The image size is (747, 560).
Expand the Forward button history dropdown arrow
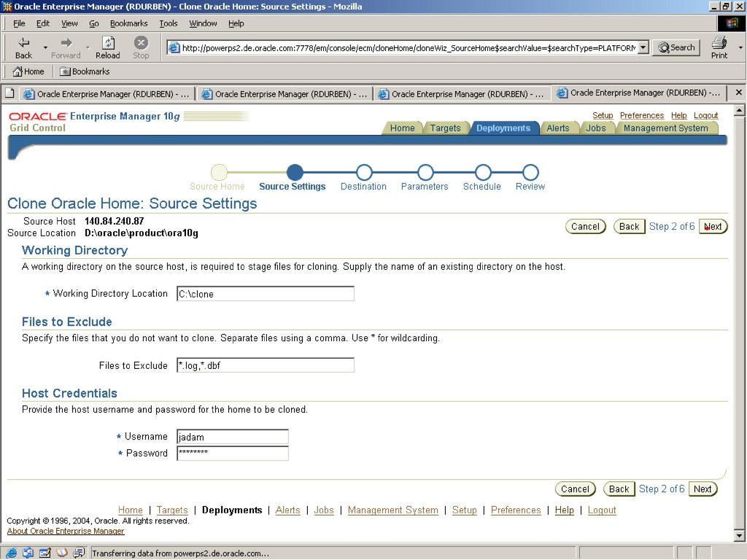[x=88, y=47]
